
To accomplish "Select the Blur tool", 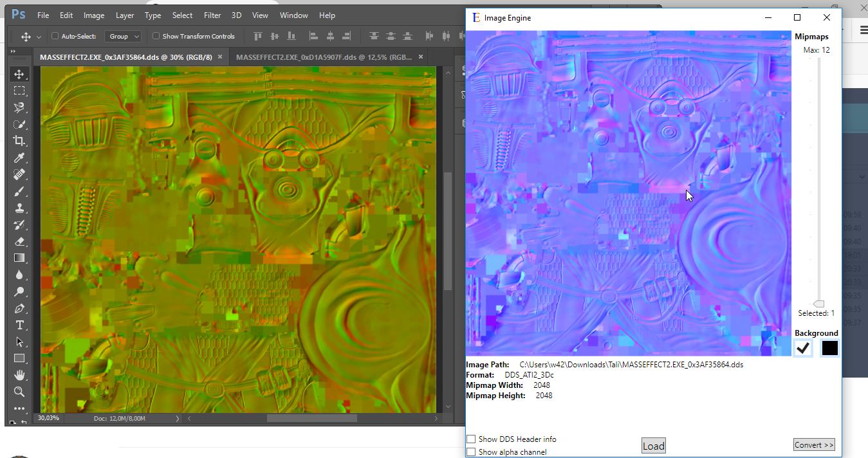I will point(19,275).
